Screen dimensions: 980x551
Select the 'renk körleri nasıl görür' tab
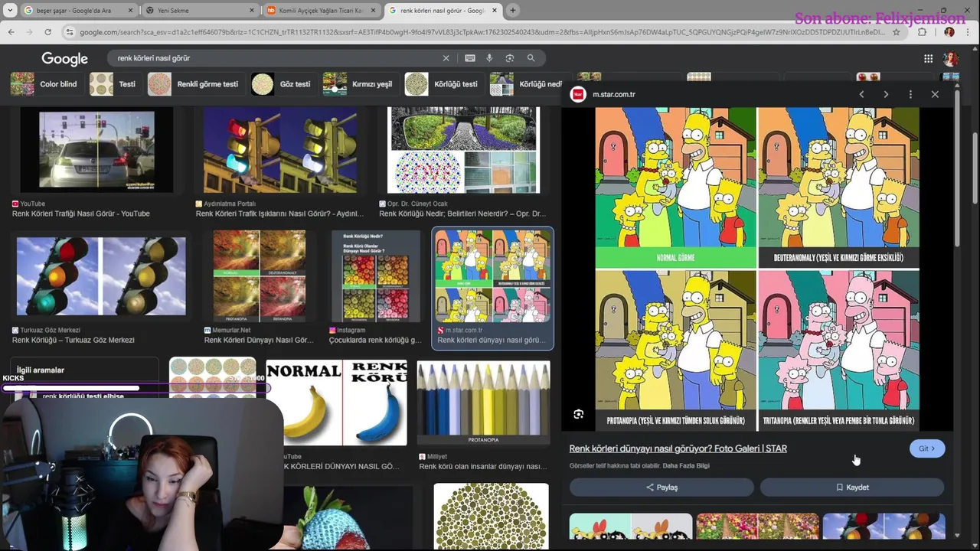tap(443, 11)
